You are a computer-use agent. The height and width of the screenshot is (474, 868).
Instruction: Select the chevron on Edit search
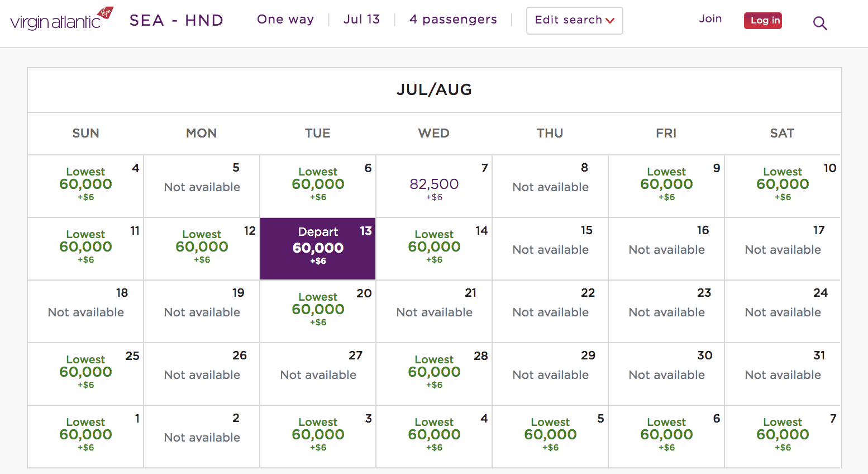[x=611, y=21]
